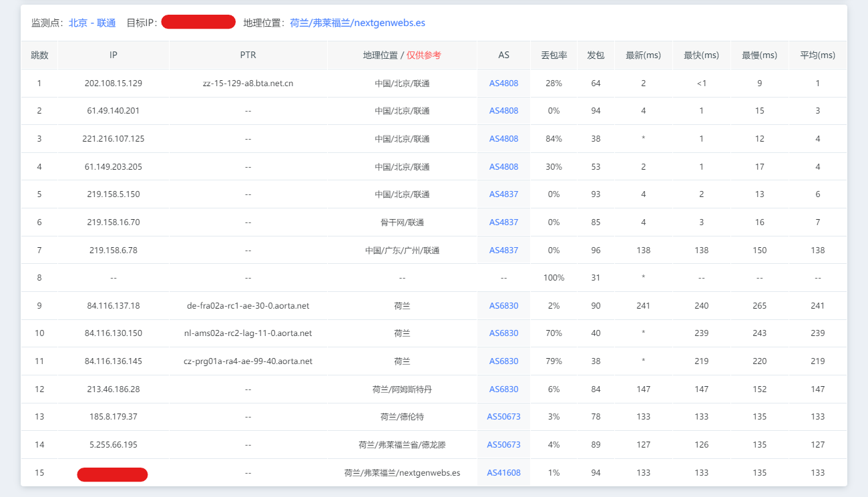Screen dimensions: 868x497
Task: Open the AS4837 link for 219.158.5.150
Action: (503, 194)
